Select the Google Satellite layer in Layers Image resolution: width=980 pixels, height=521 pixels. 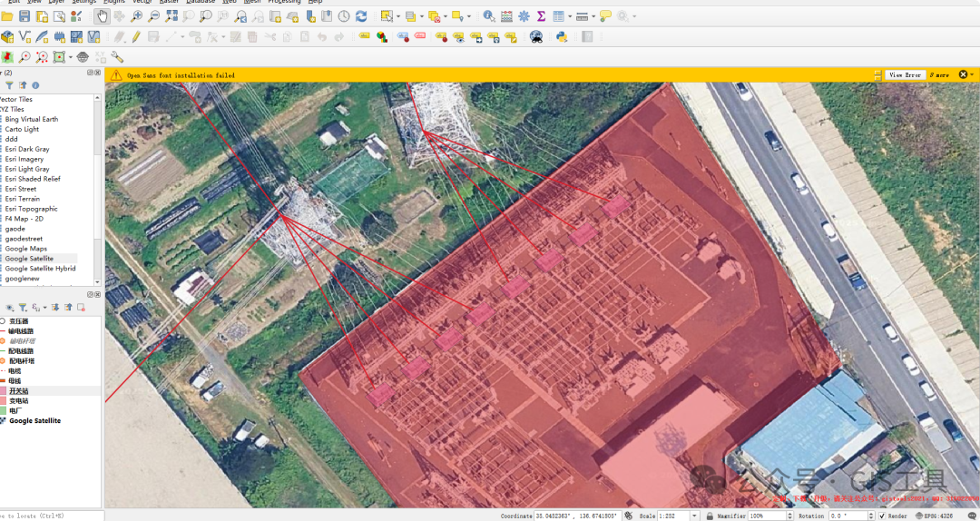[34, 421]
